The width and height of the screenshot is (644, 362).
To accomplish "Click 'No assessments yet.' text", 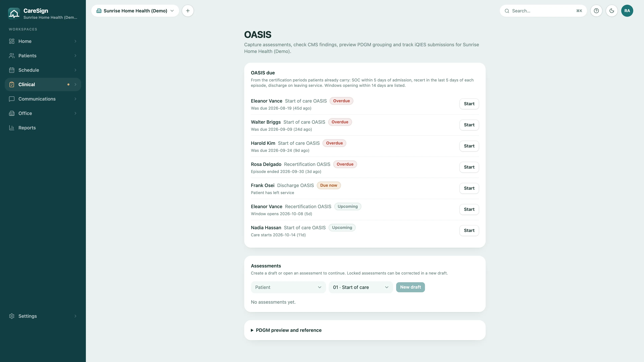I will click(273, 302).
